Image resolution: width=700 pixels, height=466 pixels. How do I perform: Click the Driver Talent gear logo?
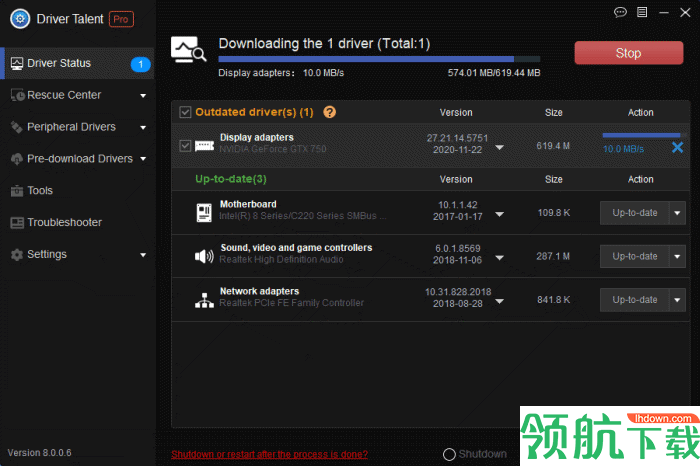click(x=20, y=19)
